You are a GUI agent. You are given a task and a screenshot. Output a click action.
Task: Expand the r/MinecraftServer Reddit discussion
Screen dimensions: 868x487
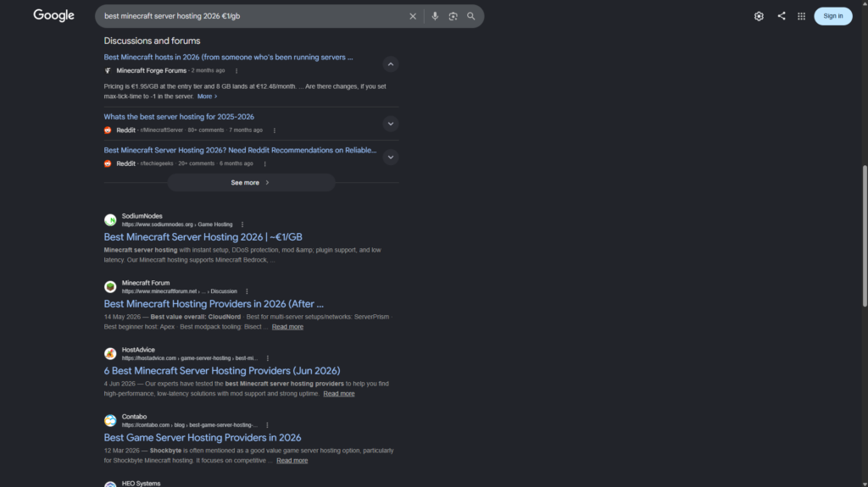click(390, 124)
